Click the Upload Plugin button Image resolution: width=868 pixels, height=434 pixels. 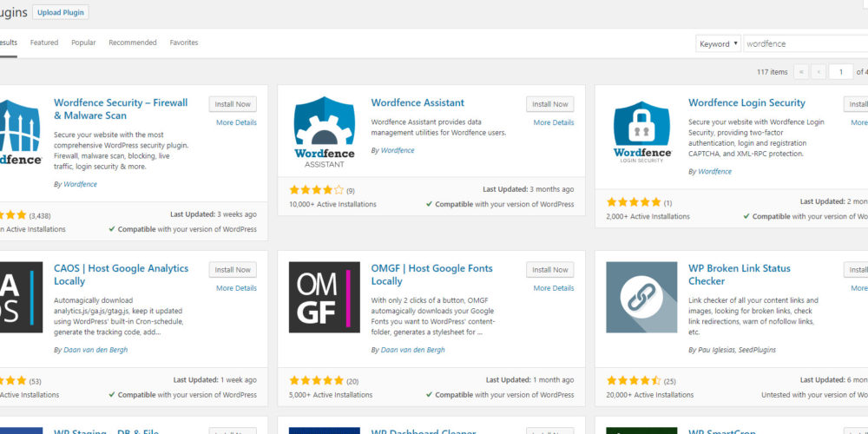pyautogui.click(x=60, y=13)
